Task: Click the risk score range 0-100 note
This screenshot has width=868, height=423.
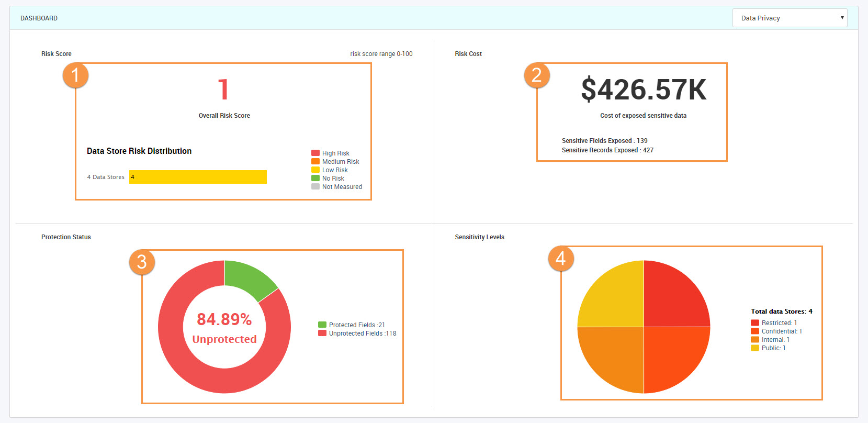Action: [x=381, y=54]
